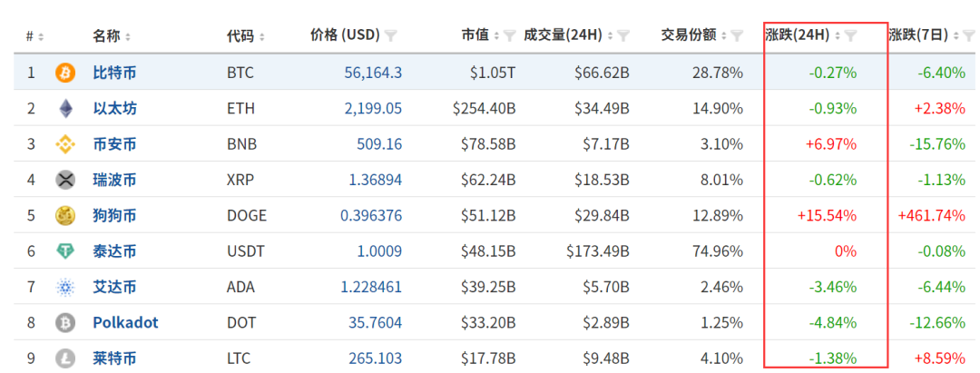Open the 比特币 name link
Viewport: 980px width, 373px height.
point(114,74)
